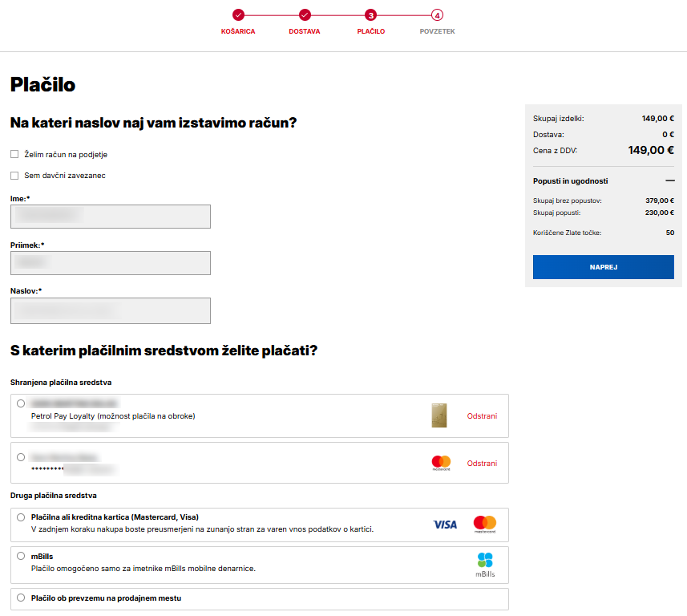Click the NAPREJ button
Image resolution: width=687 pixels, height=616 pixels.
603,267
